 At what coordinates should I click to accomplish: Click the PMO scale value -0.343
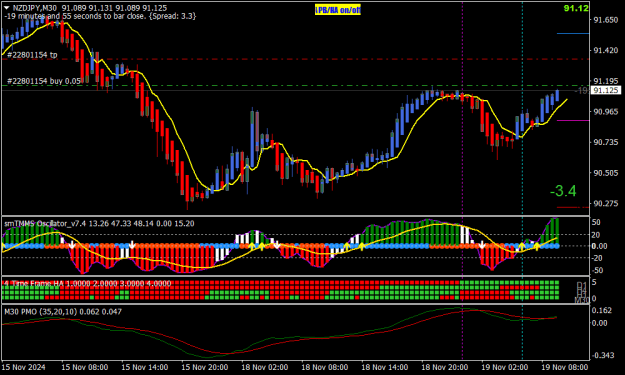click(602, 355)
